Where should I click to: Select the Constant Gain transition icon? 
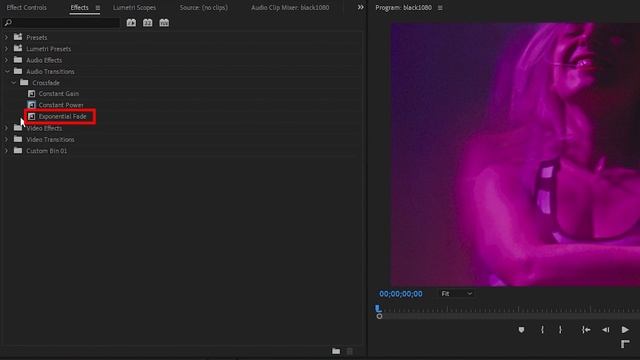click(x=31, y=93)
